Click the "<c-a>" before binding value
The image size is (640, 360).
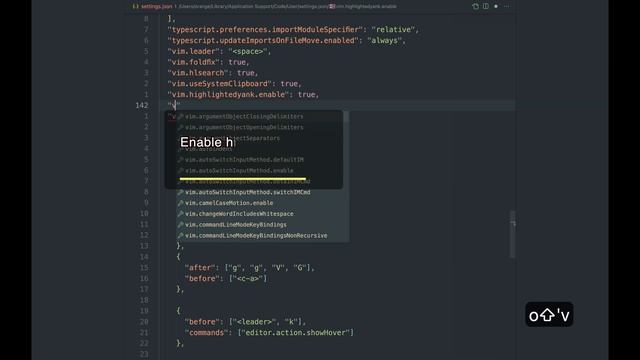tap(248, 278)
